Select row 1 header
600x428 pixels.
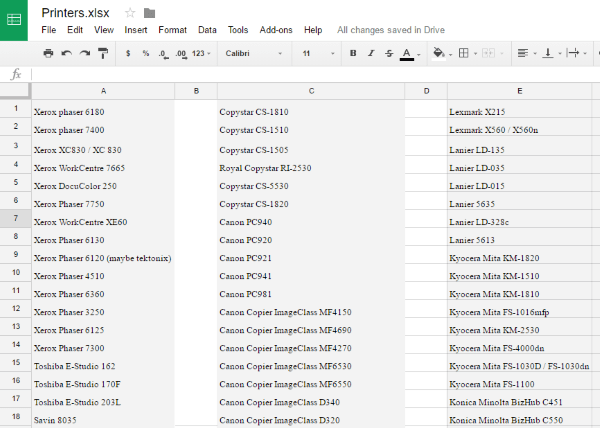(15, 109)
